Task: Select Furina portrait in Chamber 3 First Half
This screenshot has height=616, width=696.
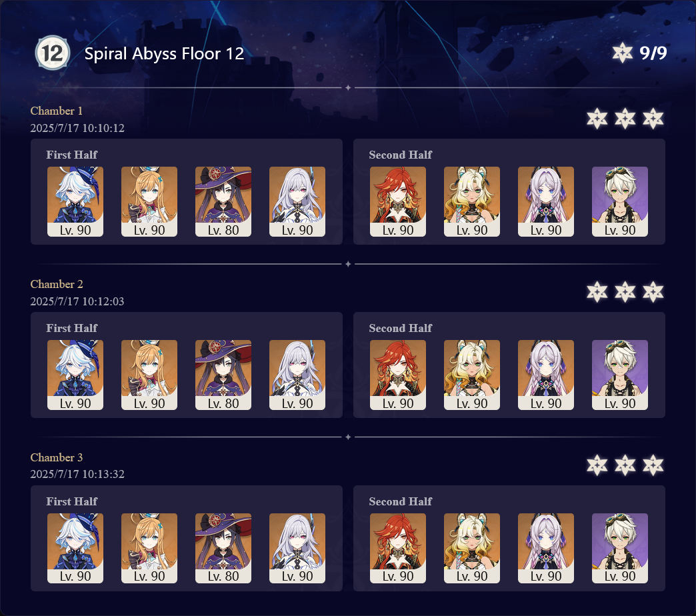Action: click(x=75, y=548)
